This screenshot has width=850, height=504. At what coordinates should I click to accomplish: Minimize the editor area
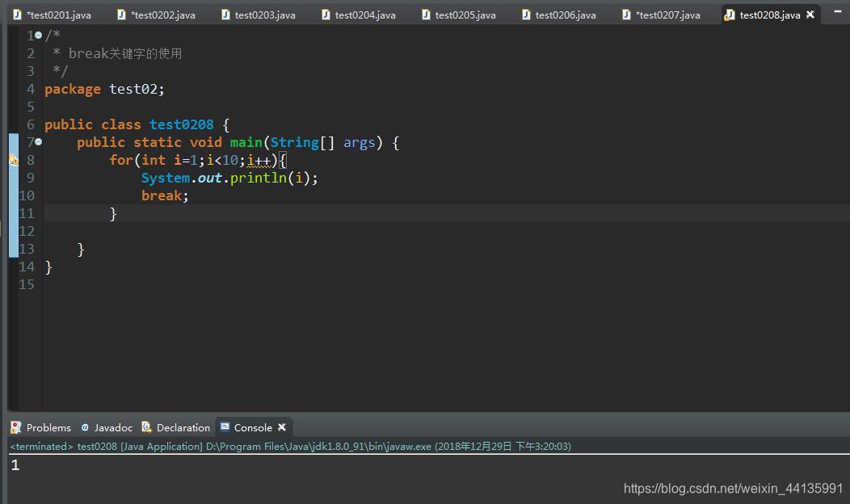click(x=838, y=11)
